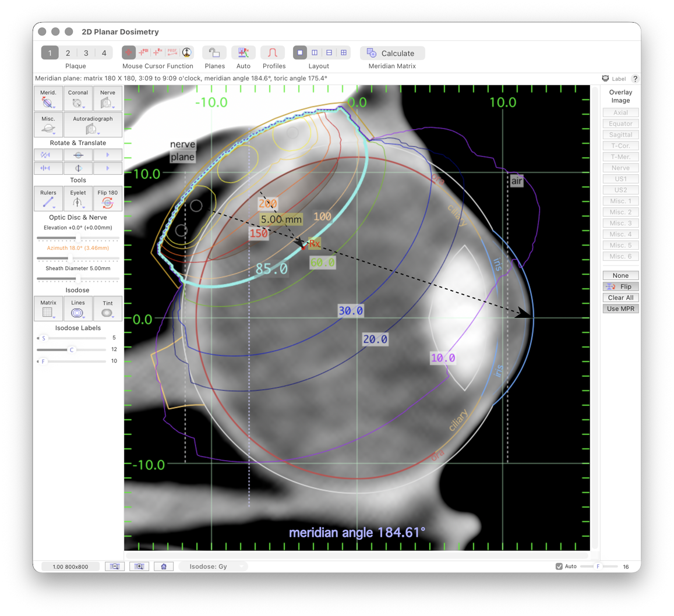Image resolution: width=674 pixels, height=616 pixels.
Task: Click Clear All in the Overlay Image panel
Action: pyautogui.click(x=620, y=297)
